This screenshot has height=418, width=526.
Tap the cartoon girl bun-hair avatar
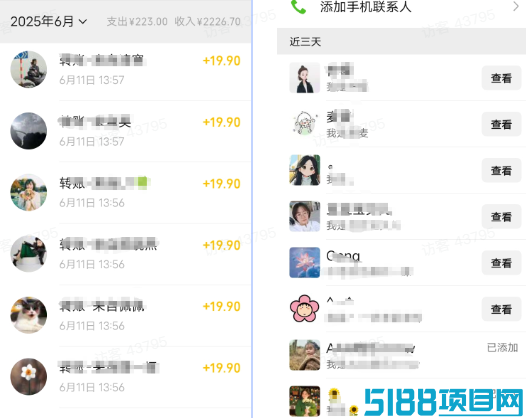pyautogui.click(x=305, y=78)
